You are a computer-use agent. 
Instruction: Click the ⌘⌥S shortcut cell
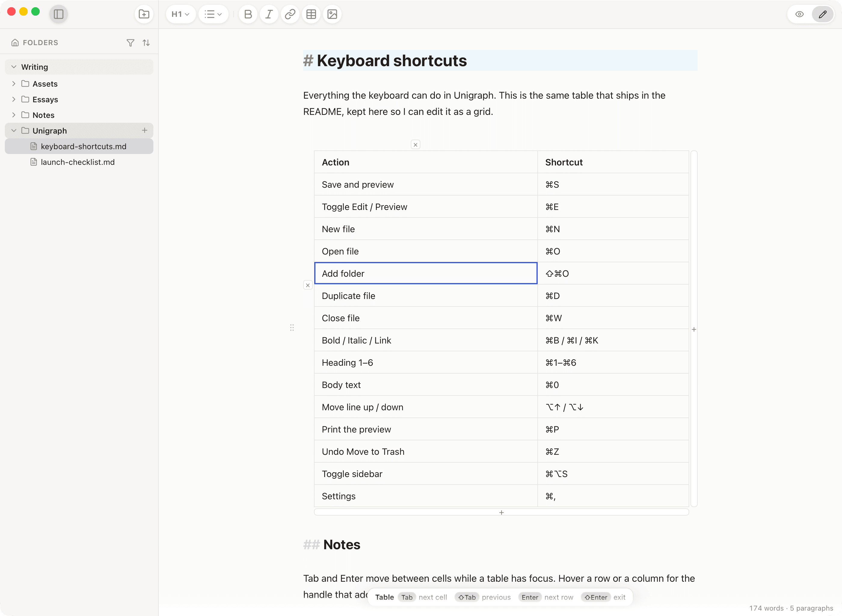click(613, 473)
